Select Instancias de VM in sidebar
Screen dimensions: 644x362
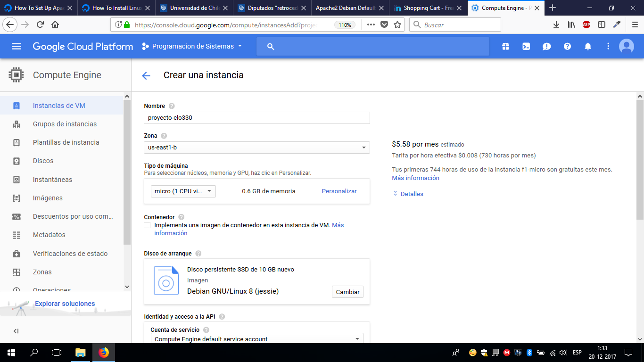click(x=61, y=106)
